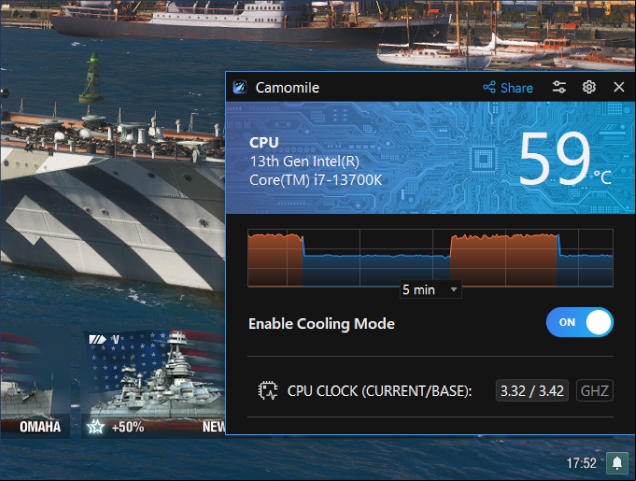Click the Camomile window title text
Viewport: 636px width, 481px height.
[x=287, y=88]
